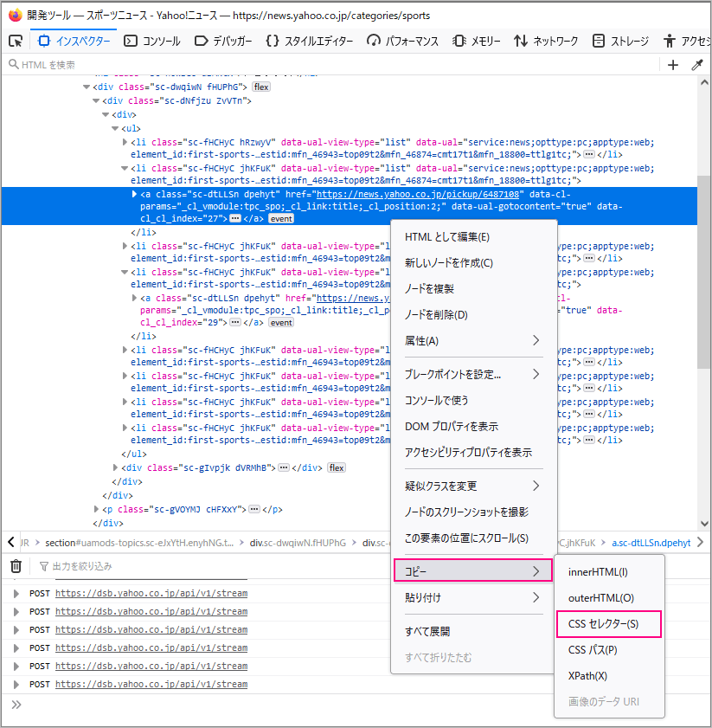Select 'HTML として編集(E)' menu item
712x728 pixels.
474,237
